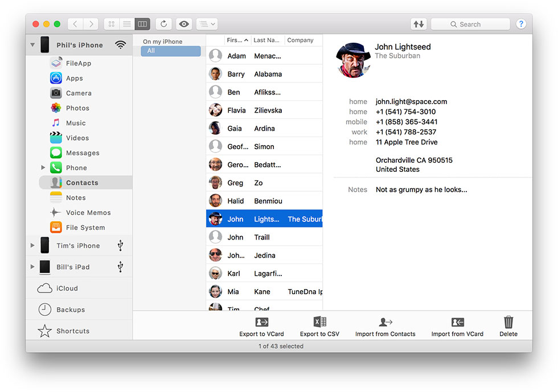
Task: Expand Bill's iPad device tree
Action: (32, 267)
